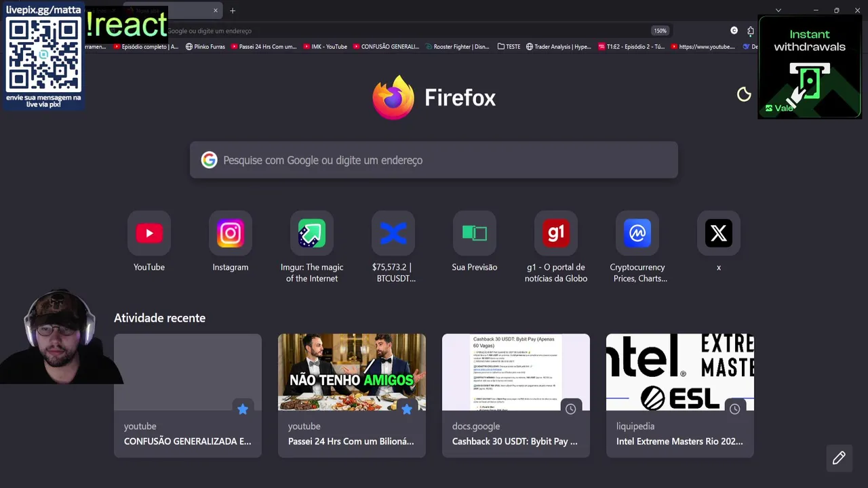Click the 'Instant withdrawals' overlay ad

pyautogui.click(x=810, y=67)
